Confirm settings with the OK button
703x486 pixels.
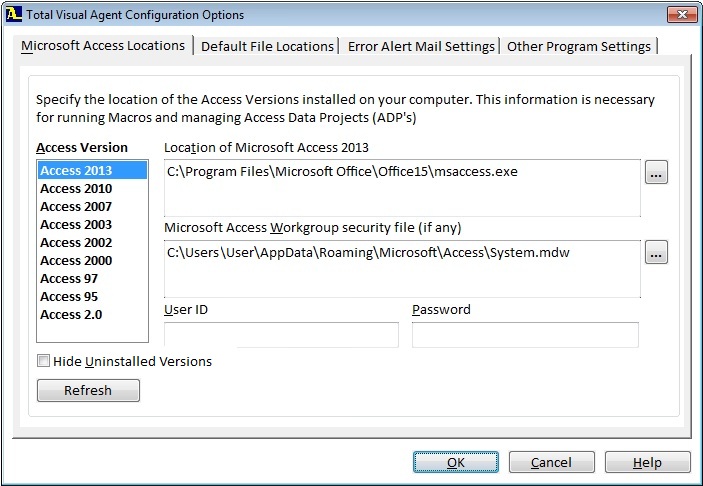pos(456,462)
